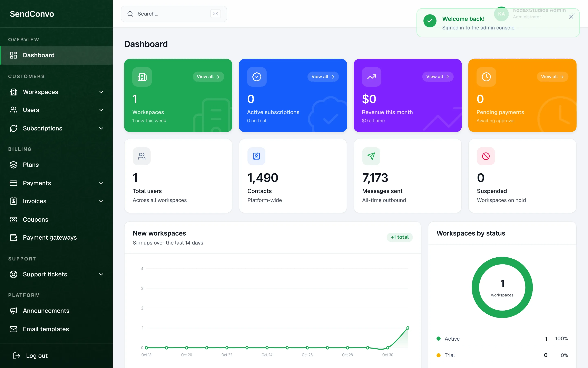Click the Announcements megaphone icon
Viewport: 588px width, 368px height.
[x=13, y=311]
